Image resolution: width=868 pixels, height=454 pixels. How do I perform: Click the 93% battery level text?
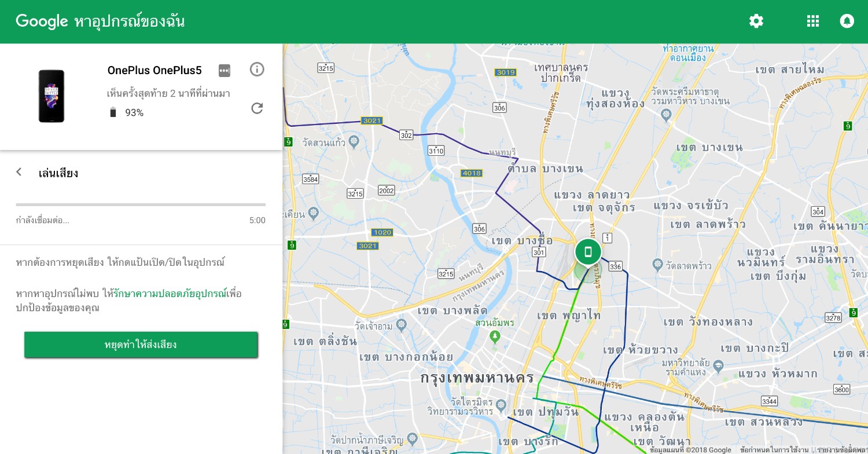click(x=134, y=113)
